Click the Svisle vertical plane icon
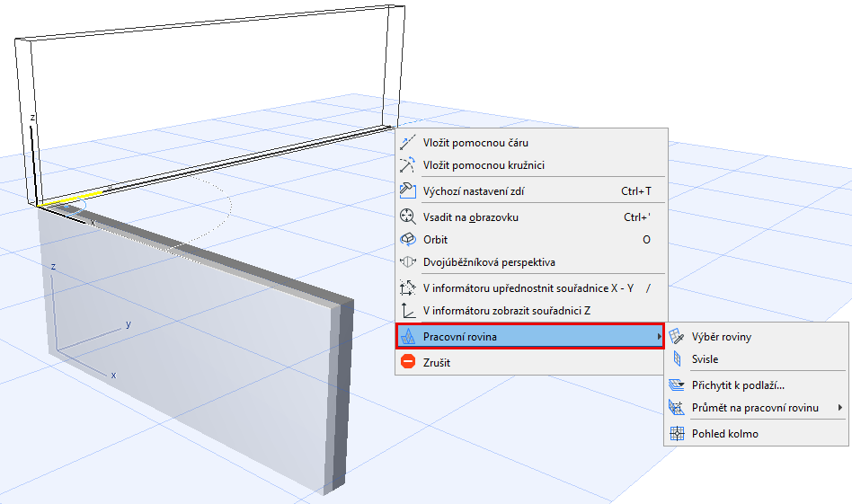The width and height of the screenshot is (852, 504). point(677,359)
